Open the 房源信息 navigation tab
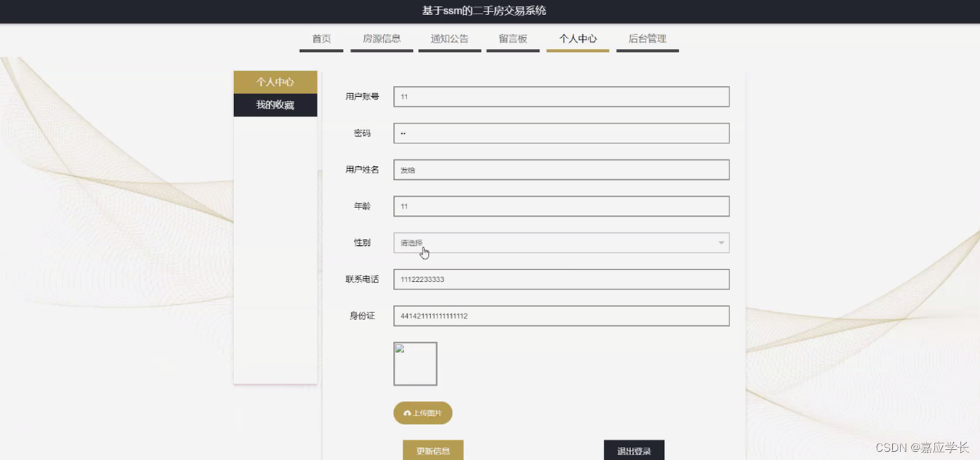This screenshot has height=460, width=980. pyautogui.click(x=382, y=39)
